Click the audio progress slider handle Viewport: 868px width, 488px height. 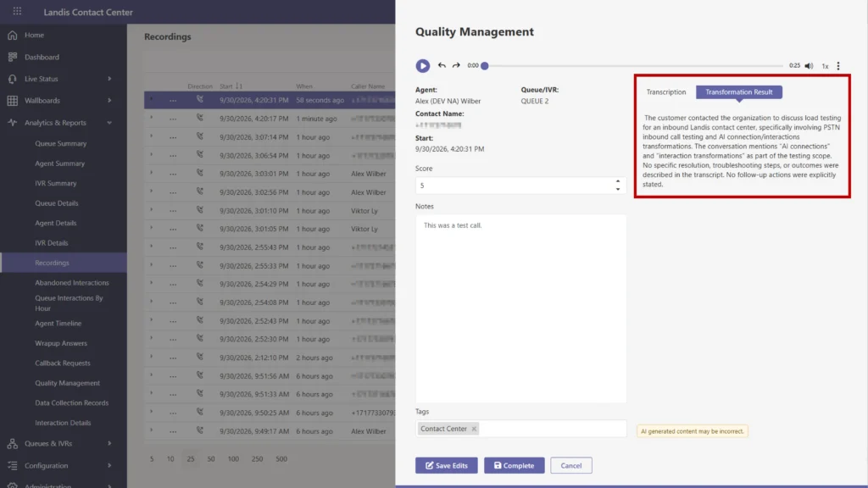pos(484,66)
